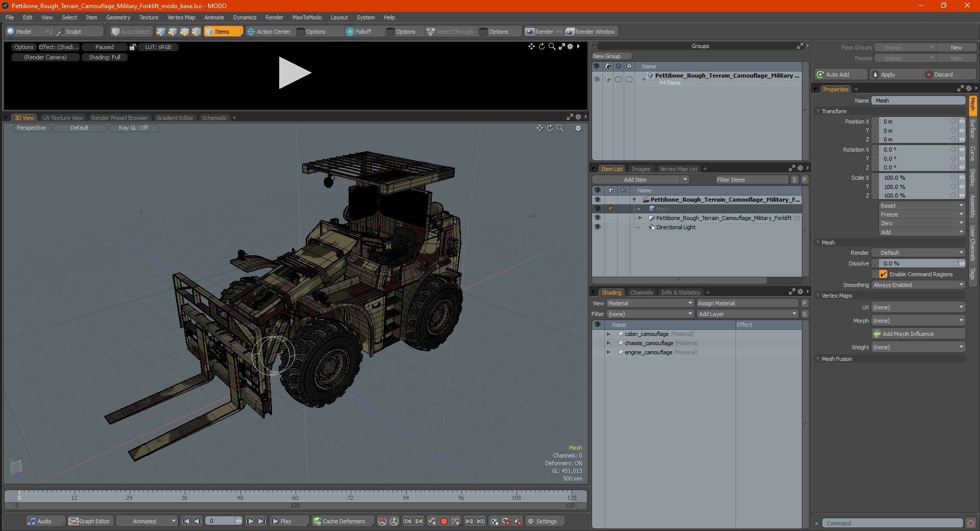
Task: Toggle visibility of the Directional Light item
Action: pyautogui.click(x=597, y=227)
